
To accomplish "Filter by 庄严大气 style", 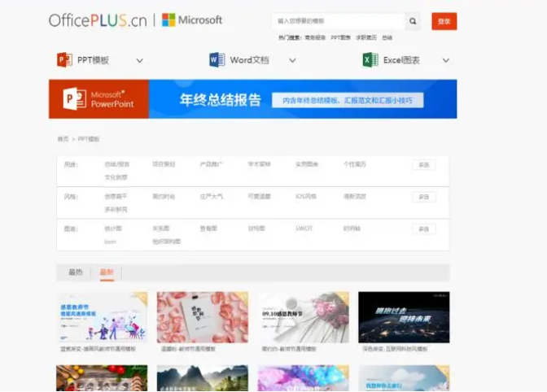I will point(211,196).
